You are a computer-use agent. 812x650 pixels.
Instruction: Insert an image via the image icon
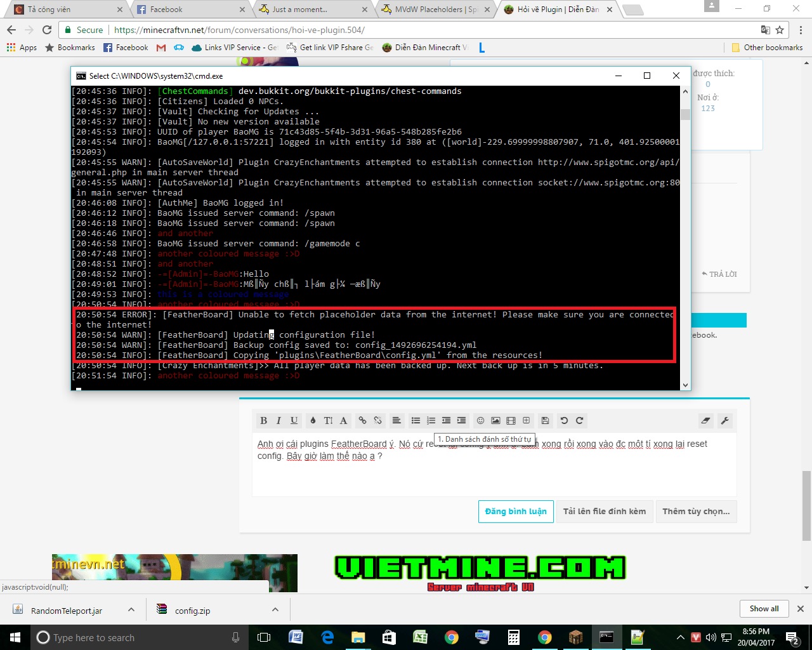(497, 420)
